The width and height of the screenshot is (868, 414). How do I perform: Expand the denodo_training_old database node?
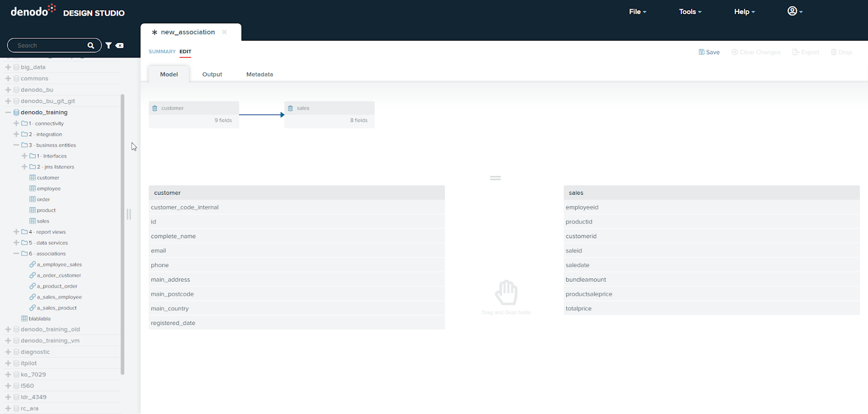8,329
